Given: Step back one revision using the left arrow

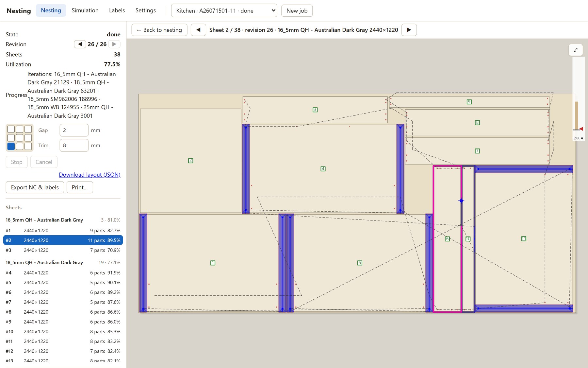Looking at the screenshot, I should 80,44.
